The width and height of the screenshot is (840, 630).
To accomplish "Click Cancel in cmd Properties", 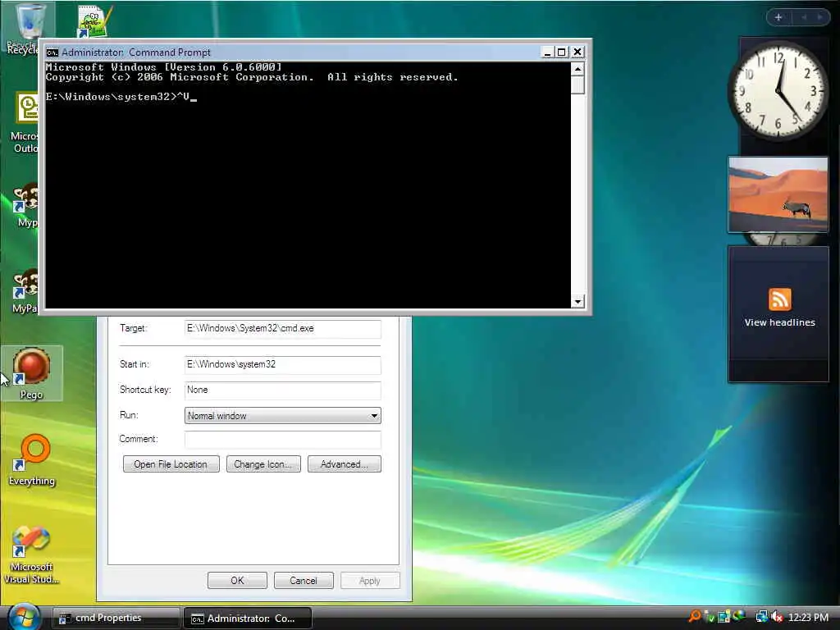I will coord(304,580).
